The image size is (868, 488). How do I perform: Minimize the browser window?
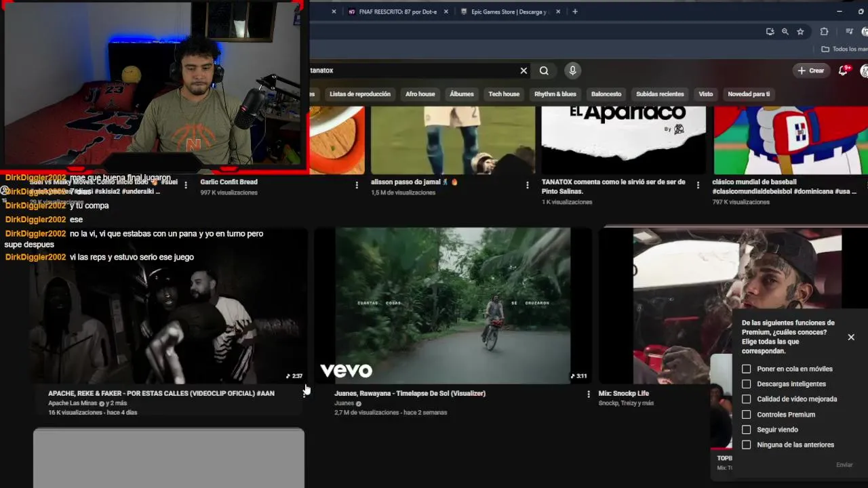coord(840,12)
